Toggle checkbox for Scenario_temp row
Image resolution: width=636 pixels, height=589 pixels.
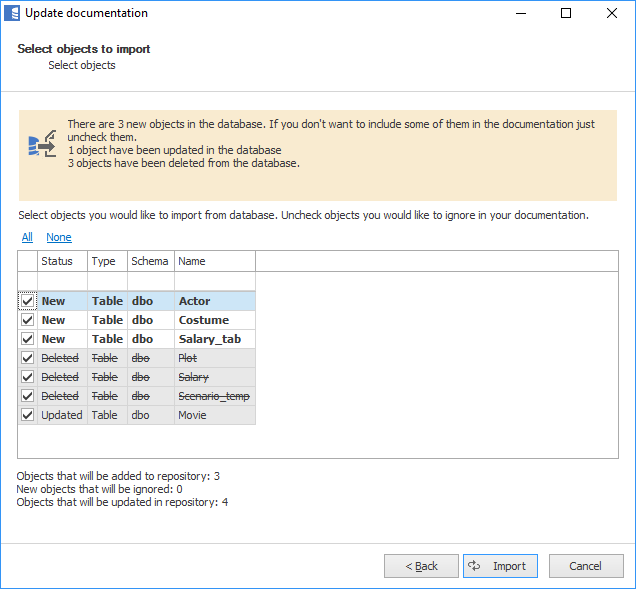[x=27, y=396]
